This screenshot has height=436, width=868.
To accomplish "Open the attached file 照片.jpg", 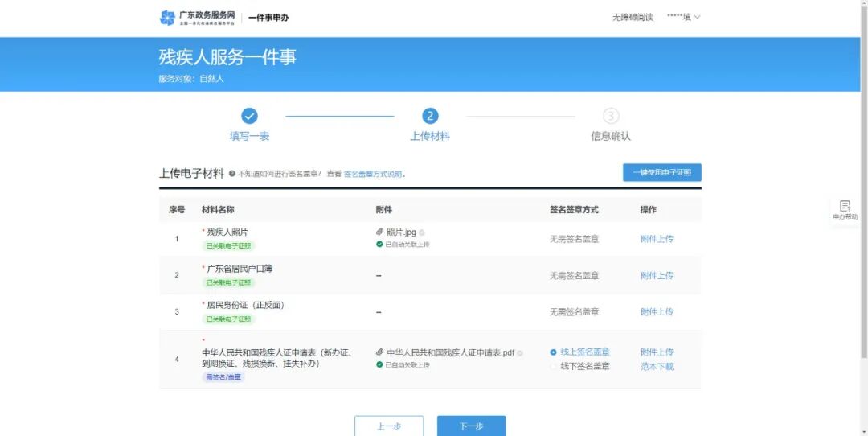I will (401, 232).
